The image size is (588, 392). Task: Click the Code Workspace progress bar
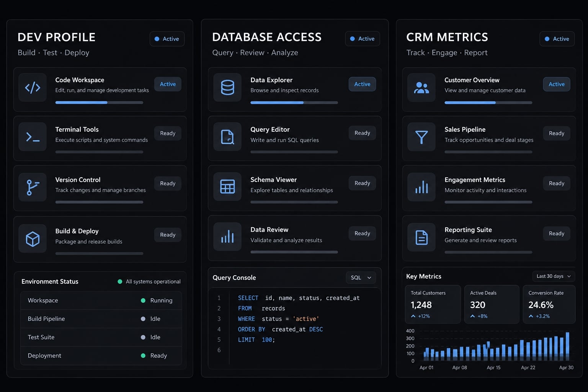tap(99, 103)
